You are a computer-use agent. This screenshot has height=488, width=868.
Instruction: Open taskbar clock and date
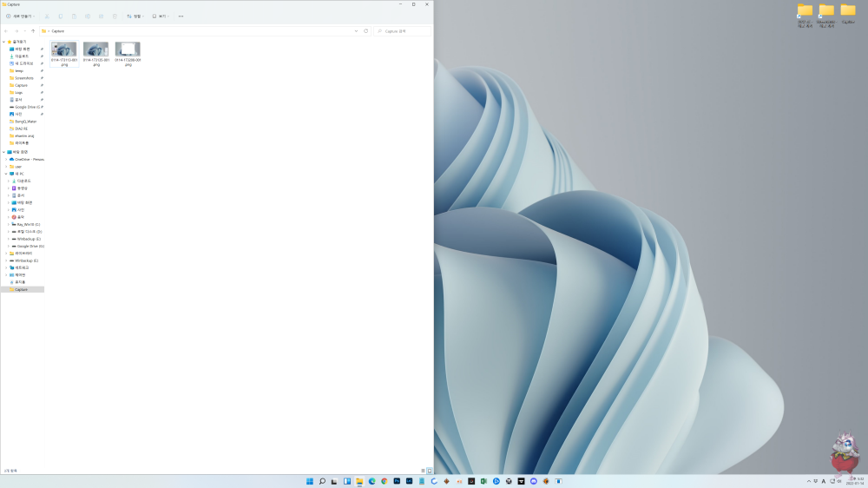[855, 481]
